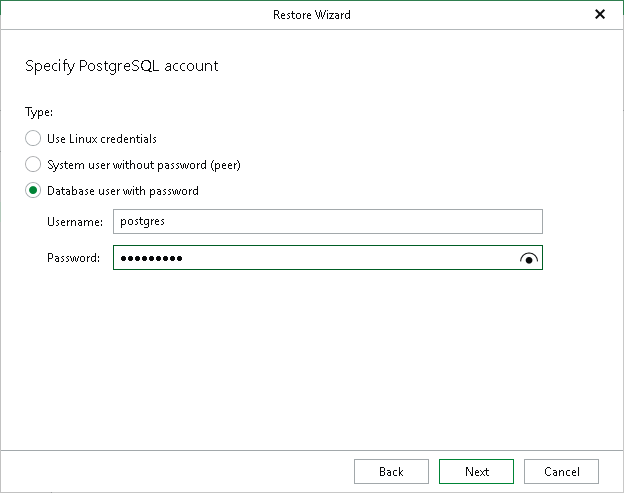
Task: Click the Username: label
Action: click(75, 222)
